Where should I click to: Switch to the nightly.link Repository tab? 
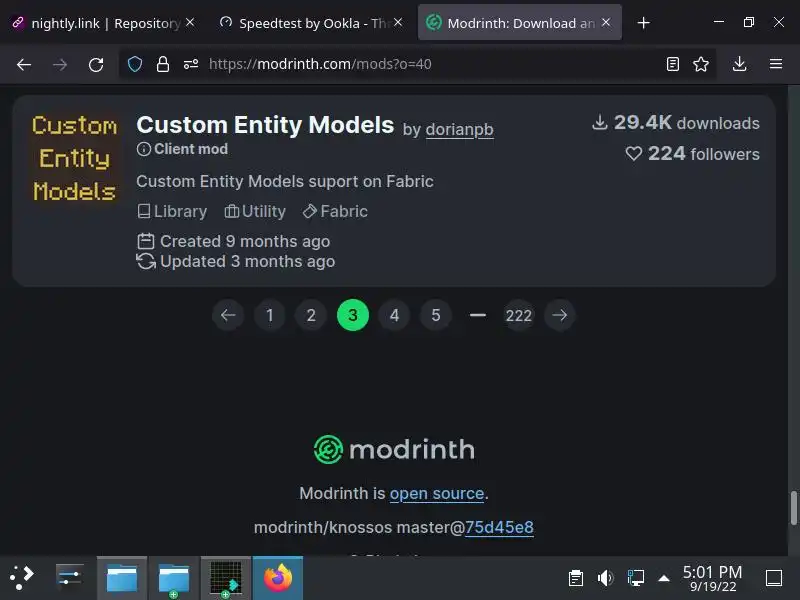(x=102, y=23)
